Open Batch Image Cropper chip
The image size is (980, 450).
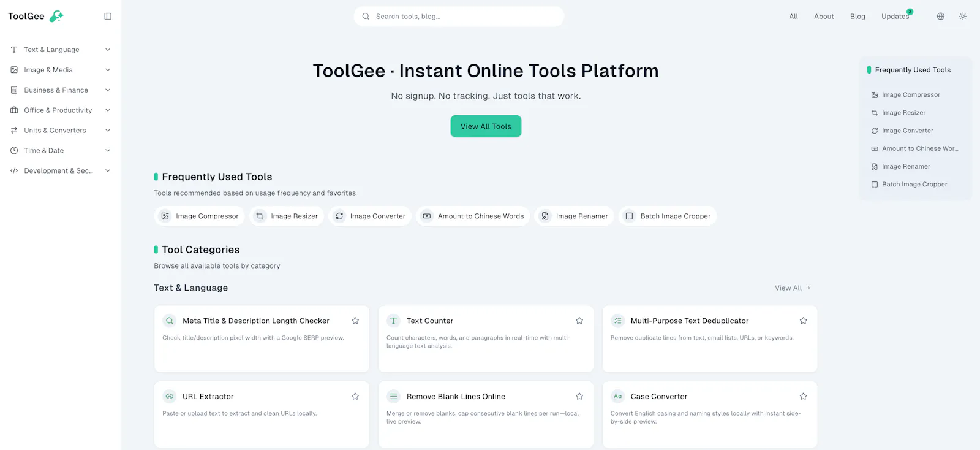point(668,216)
